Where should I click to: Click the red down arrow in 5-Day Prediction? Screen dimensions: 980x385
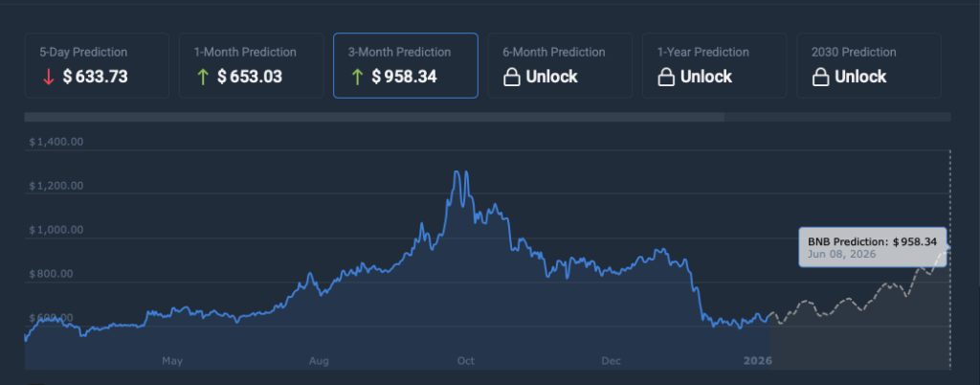tap(47, 77)
